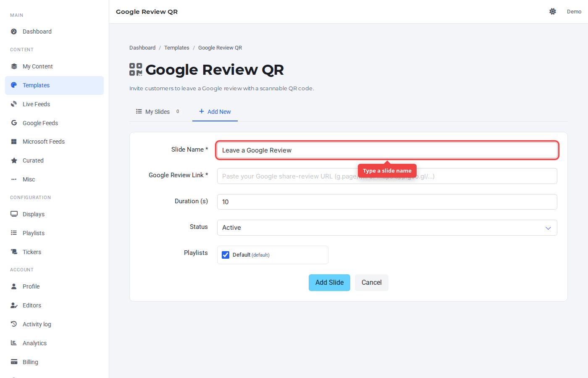This screenshot has height=378, width=588.
Task: Click the Google Feeds G icon
Action: tap(14, 123)
